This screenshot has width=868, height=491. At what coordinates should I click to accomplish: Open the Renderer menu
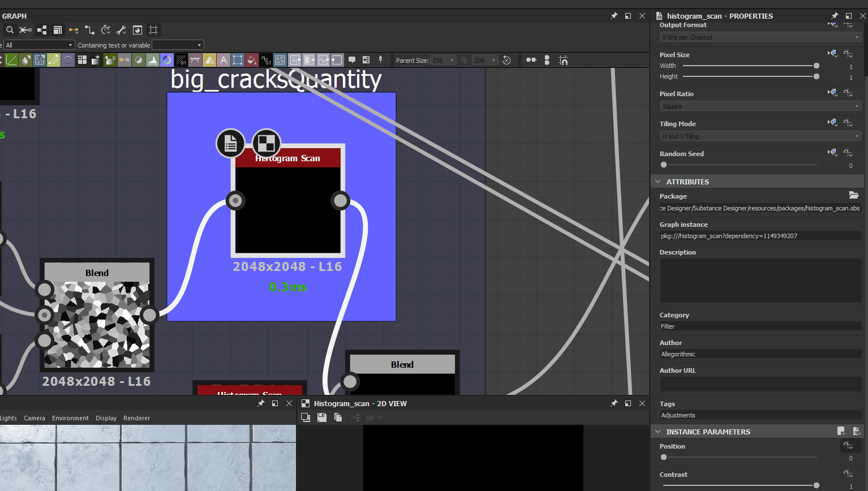tap(136, 418)
